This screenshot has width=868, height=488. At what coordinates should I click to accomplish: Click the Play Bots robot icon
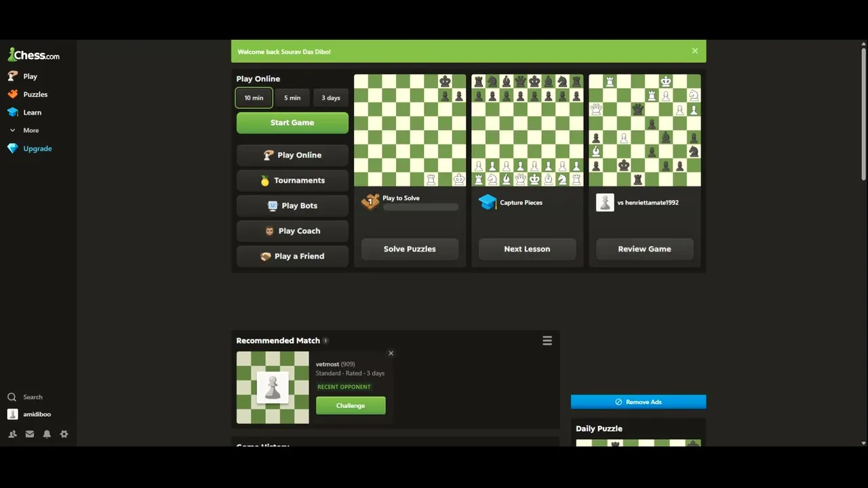(273, 205)
